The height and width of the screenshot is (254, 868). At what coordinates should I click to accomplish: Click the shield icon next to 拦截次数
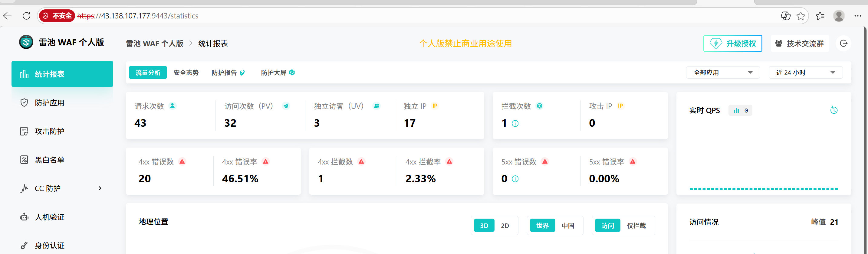(x=539, y=106)
